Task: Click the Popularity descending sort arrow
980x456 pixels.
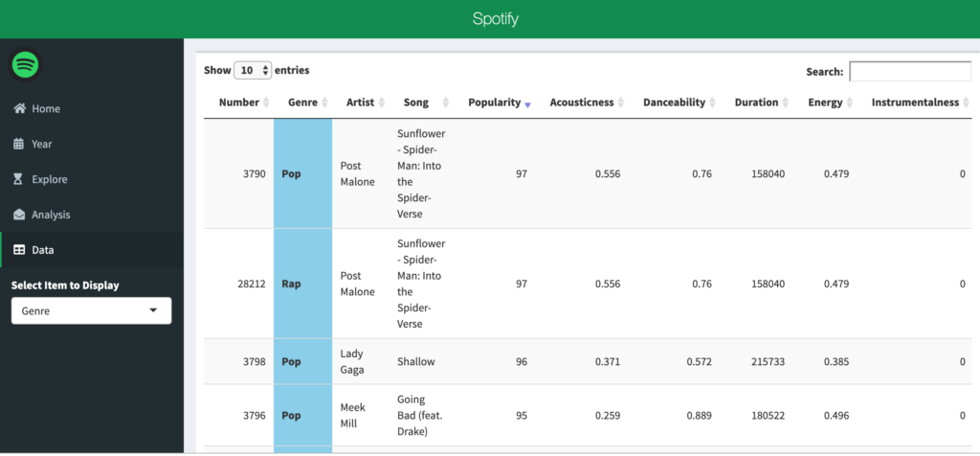Action: click(x=527, y=103)
